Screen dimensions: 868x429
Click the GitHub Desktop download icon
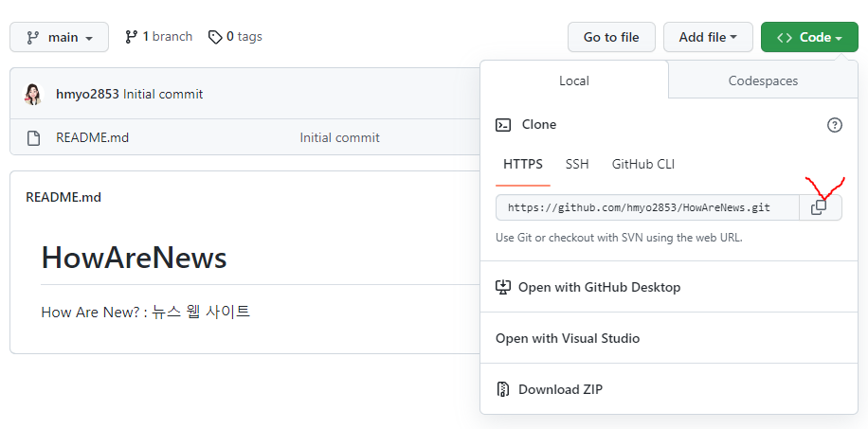(502, 287)
